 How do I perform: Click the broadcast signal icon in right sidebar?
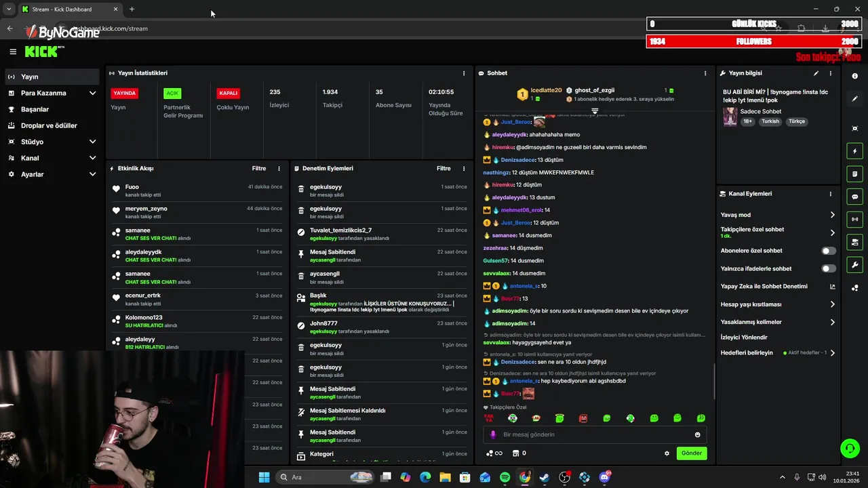(x=854, y=219)
